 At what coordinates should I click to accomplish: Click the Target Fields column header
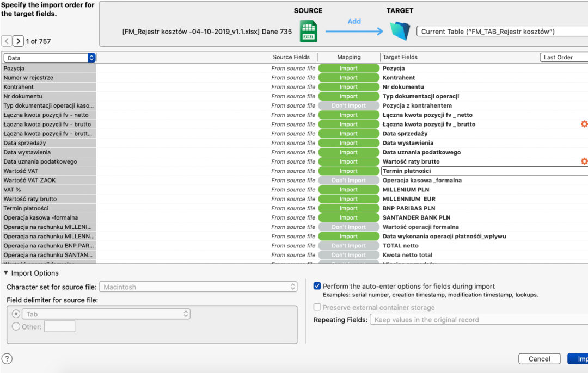(400, 57)
